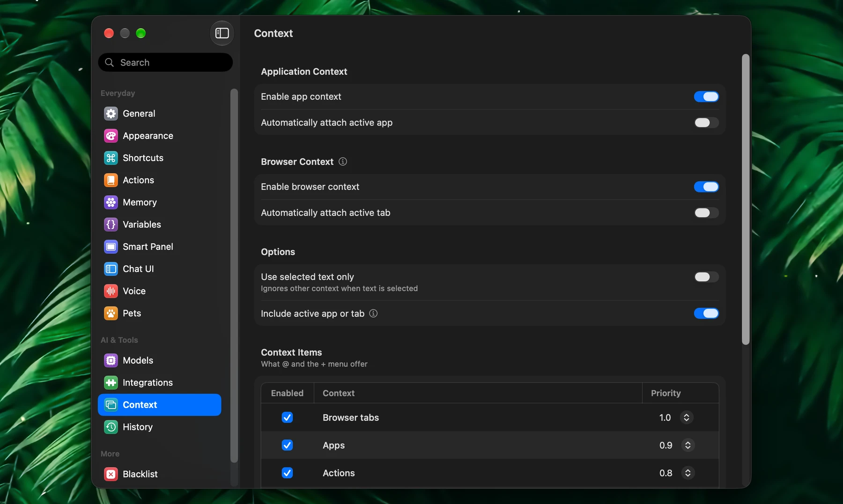Viewport: 843px width, 504px height.
Task: Toggle the sidebar visibility icon
Action: coord(222,33)
